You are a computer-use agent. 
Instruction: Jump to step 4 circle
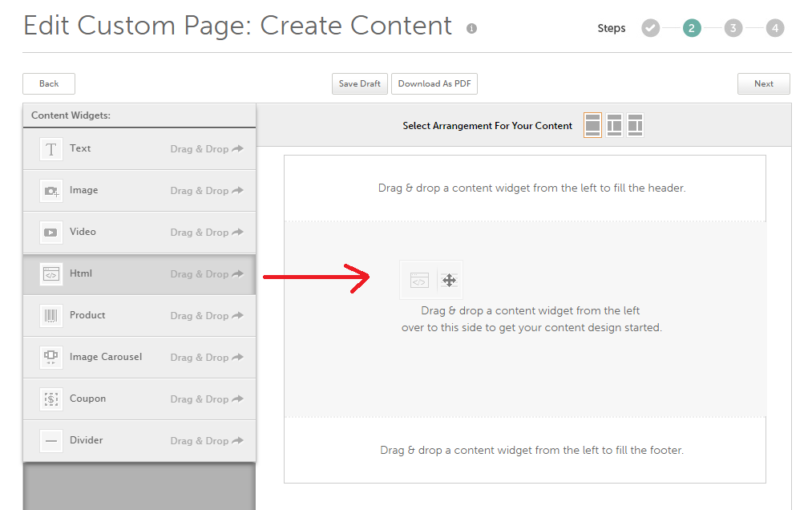(774, 28)
